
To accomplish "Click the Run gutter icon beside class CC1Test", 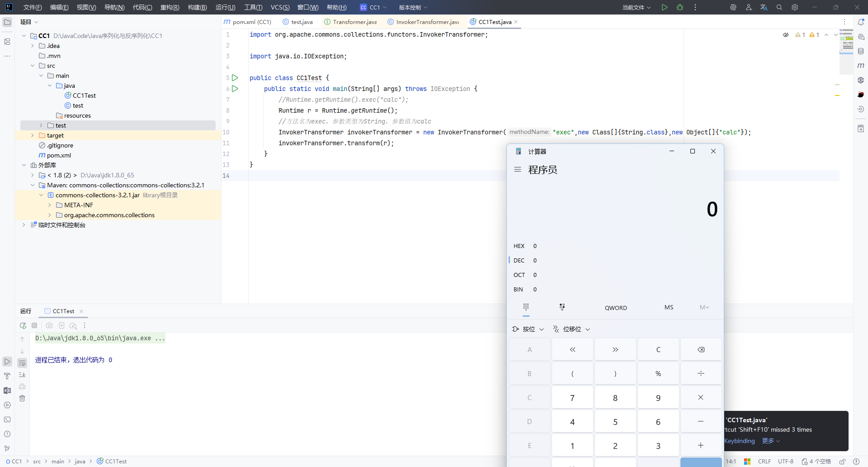I will point(235,78).
